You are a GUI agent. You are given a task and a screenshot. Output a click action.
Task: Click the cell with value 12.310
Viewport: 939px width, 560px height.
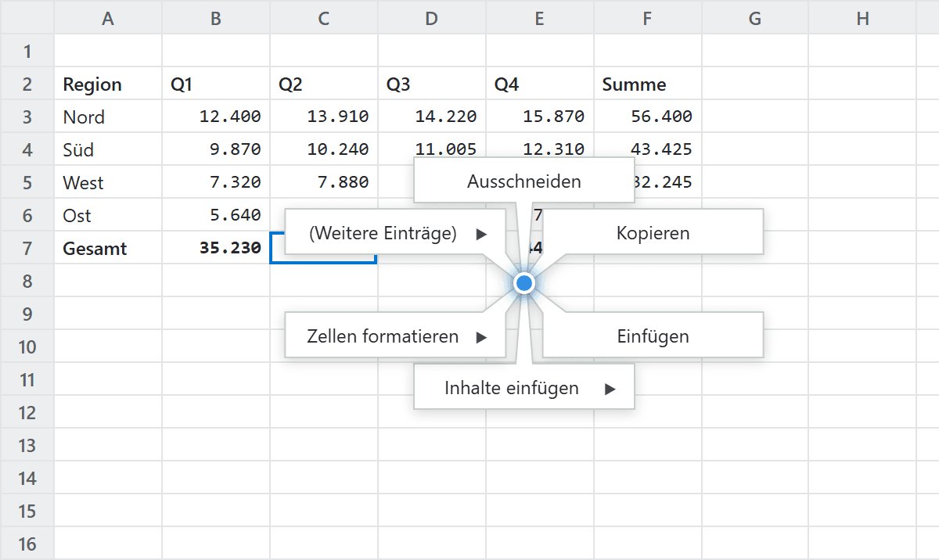click(x=540, y=148)
